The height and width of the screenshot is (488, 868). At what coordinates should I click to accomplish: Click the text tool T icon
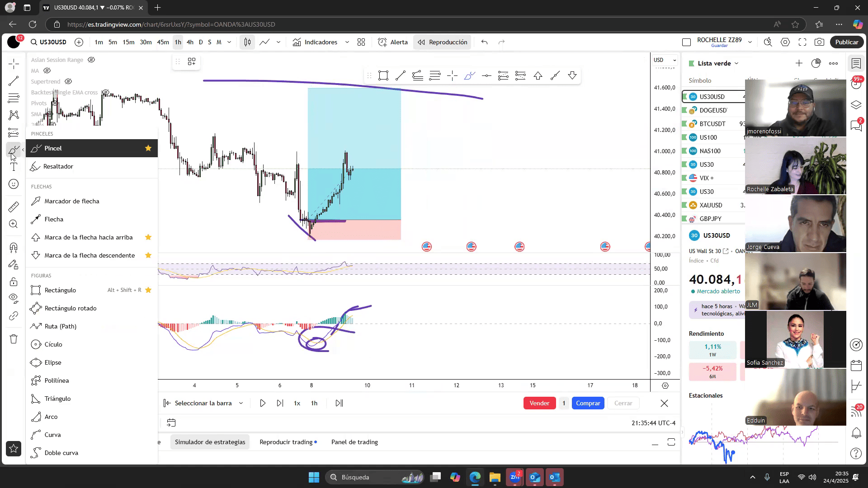14,167
